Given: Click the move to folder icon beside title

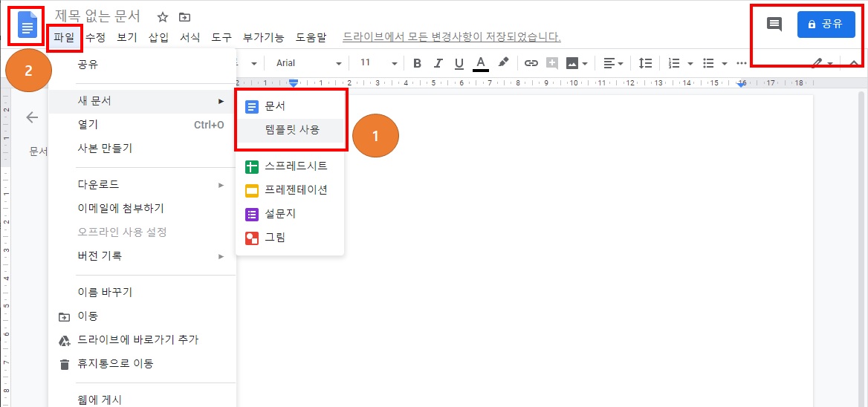Looking at the screenshot, I should click(x=184, y=17).
